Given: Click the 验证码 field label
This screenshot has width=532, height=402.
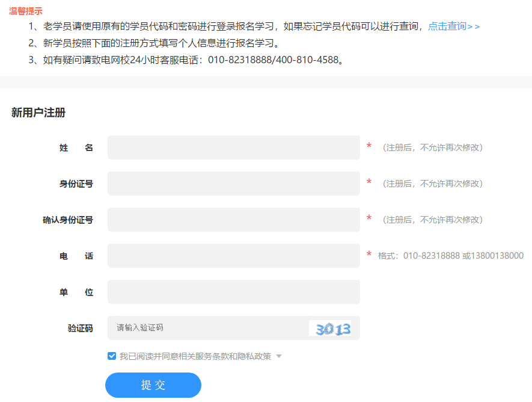Looking at the screenshot, I should (80, 328).
